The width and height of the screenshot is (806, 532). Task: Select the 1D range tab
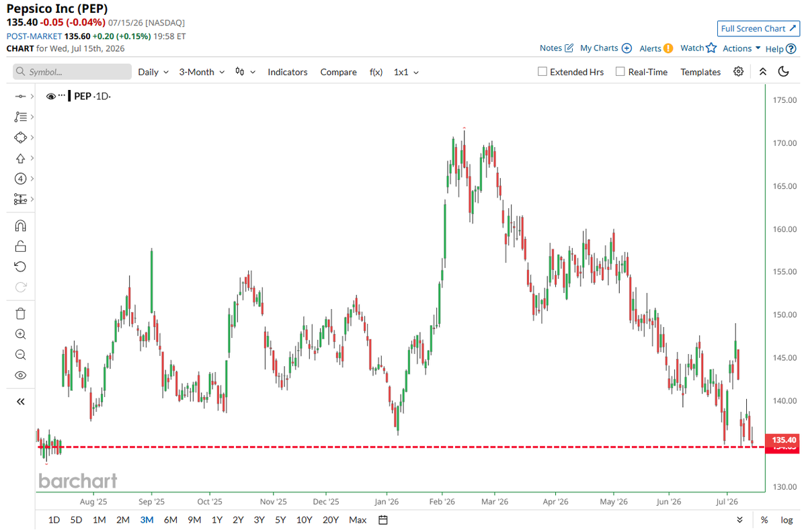[54, 520]
